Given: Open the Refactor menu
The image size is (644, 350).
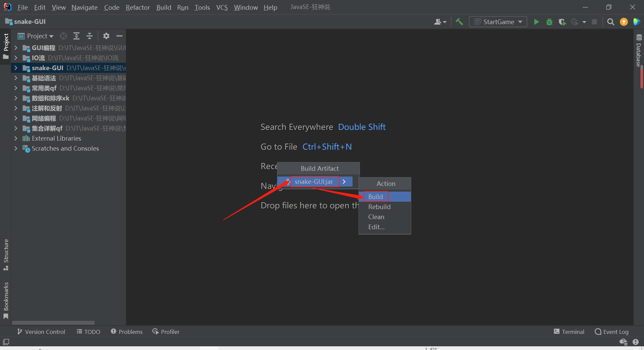Looking at the screenshot, I should [138, 7].
